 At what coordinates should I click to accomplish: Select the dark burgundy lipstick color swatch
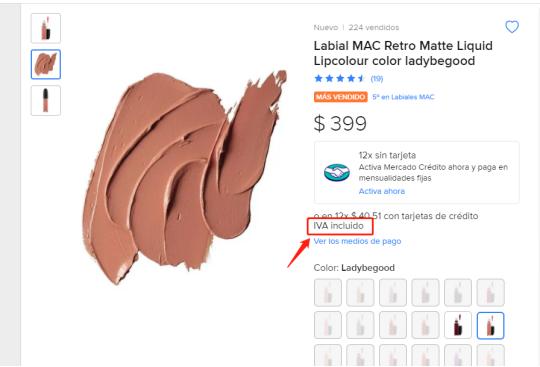point(458,325)
